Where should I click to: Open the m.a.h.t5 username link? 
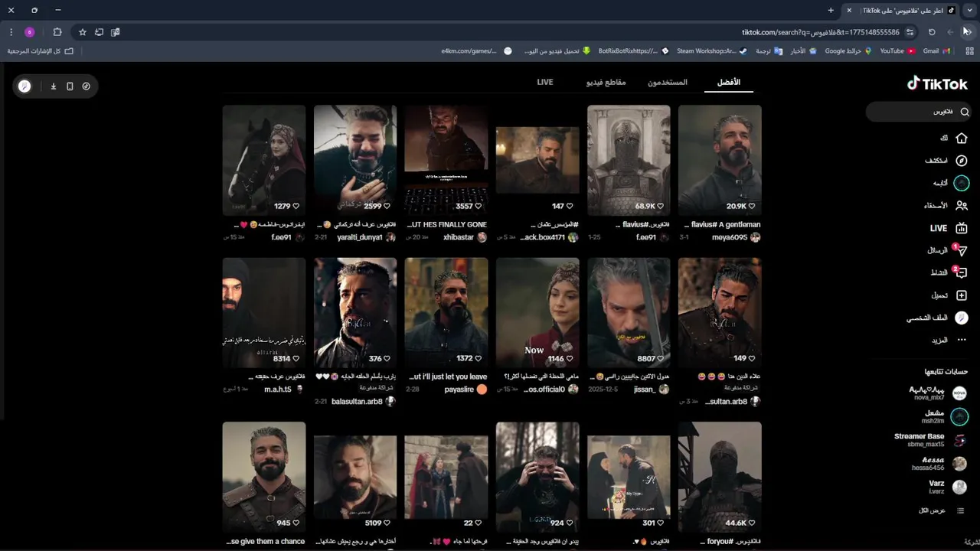[278, 390]
